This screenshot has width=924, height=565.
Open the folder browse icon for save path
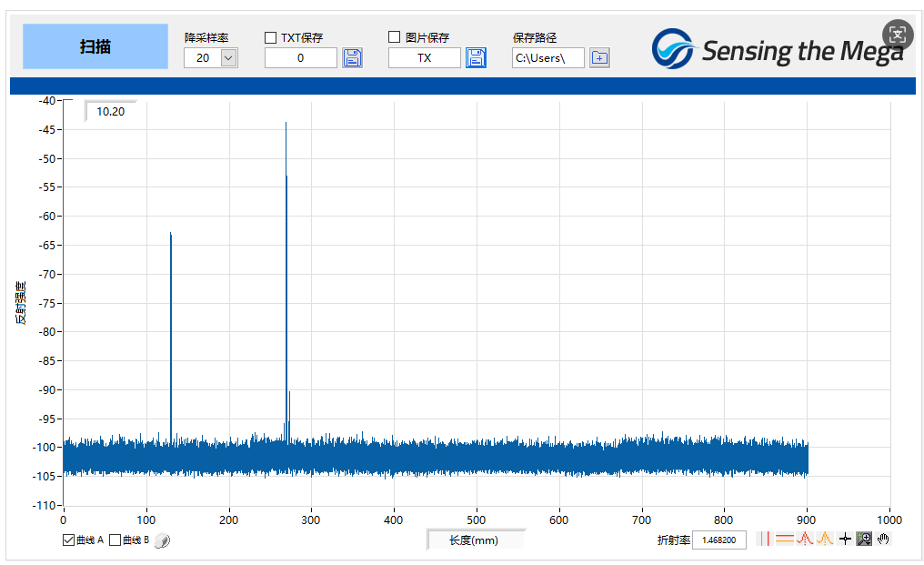[x=599, y=58]
